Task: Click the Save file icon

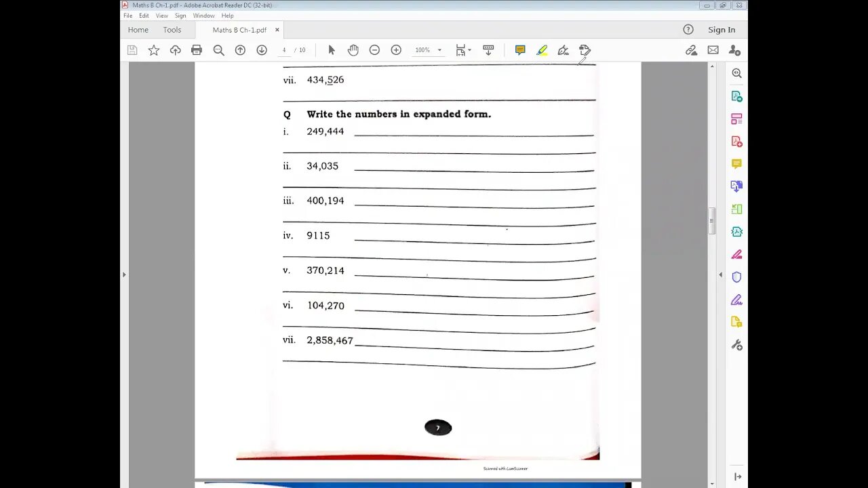Action: pyautogui.click(x=132, y=50)
